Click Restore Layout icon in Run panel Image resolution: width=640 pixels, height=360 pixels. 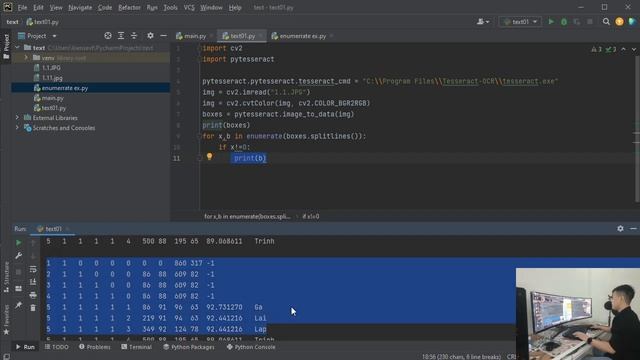point(18,289)
